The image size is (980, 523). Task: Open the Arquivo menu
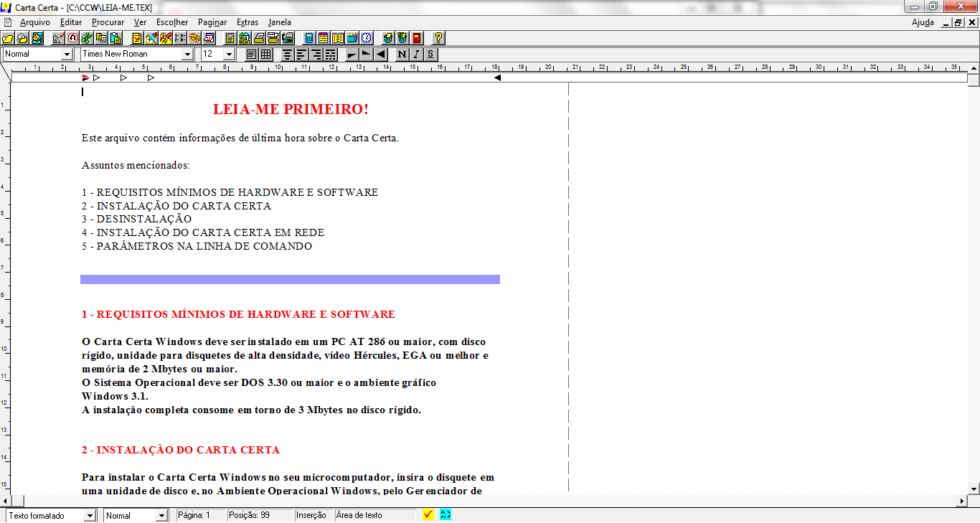(x=34, y=22)
